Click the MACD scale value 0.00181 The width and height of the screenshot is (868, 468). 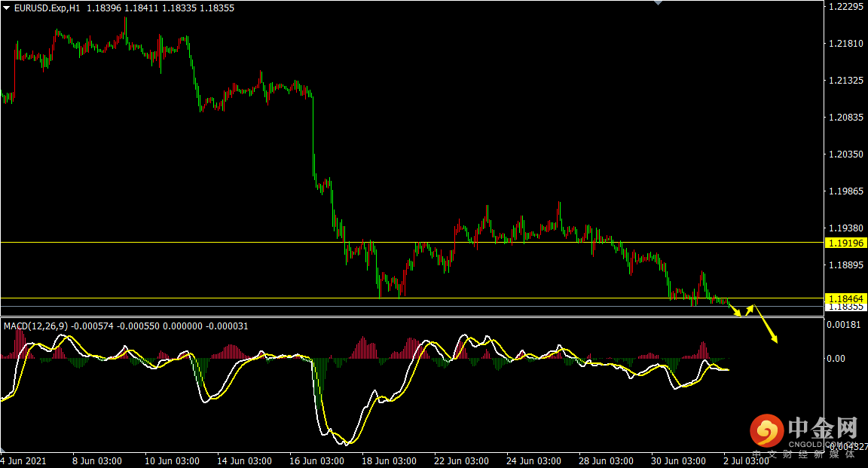[844, 325]
